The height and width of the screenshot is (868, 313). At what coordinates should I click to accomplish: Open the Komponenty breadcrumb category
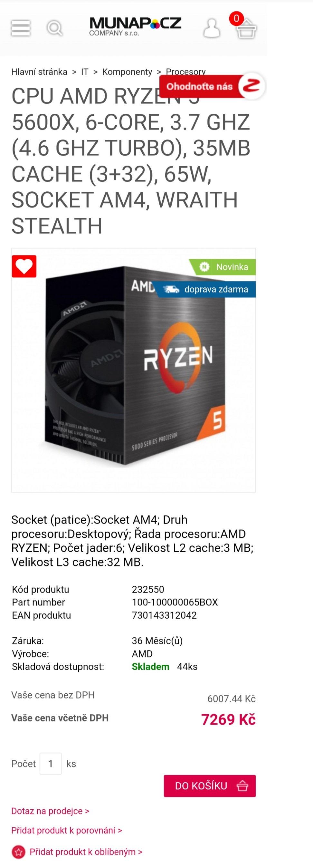pyautogui.click(x=127, y=72)
